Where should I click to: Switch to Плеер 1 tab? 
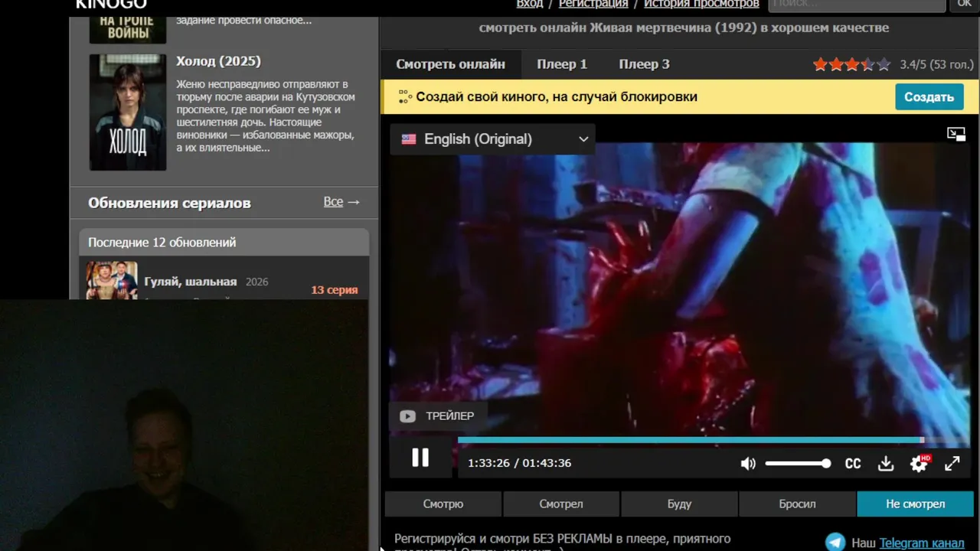(x=562, y=64)
